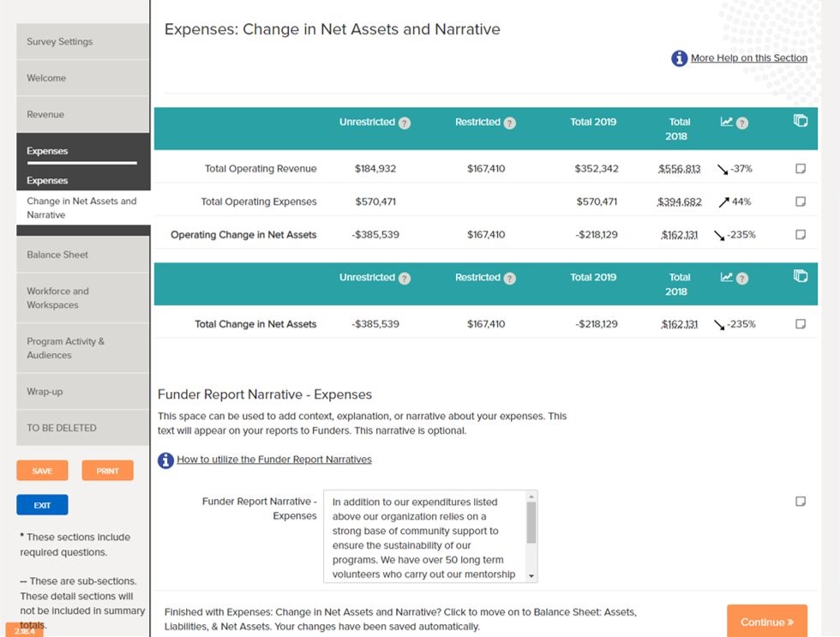
Task: Click the copy icon in first table header
Action: click(x=801, y=121)
